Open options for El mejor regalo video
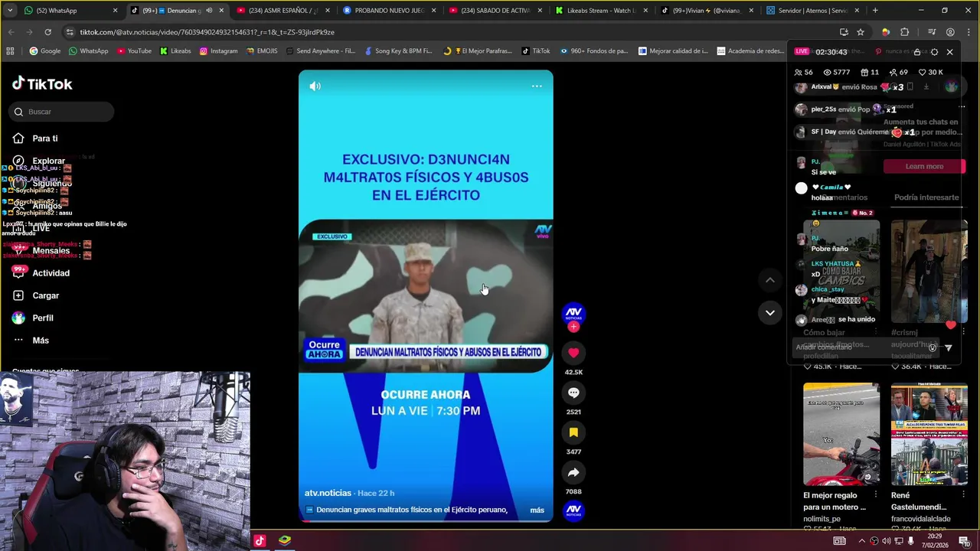 (x=876, y=495)
